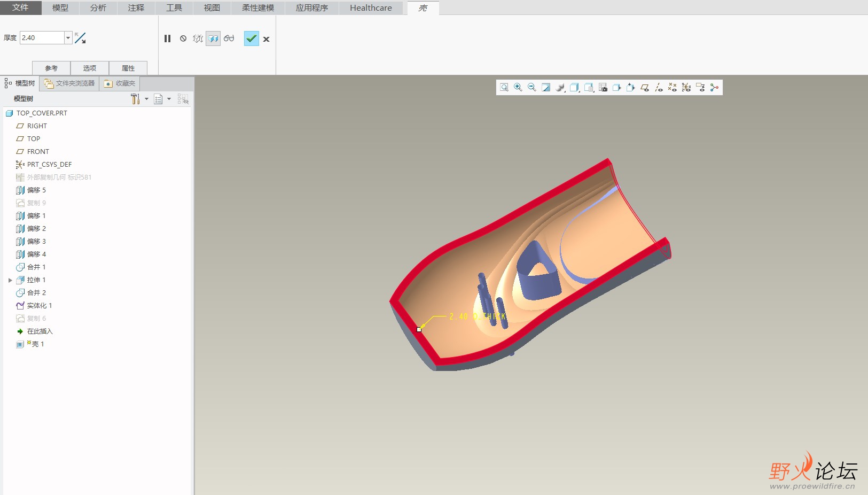The width and height of the screenshot is (868, 495).
Task: Select the Zoom Out tool
Action: pos(532,88)
